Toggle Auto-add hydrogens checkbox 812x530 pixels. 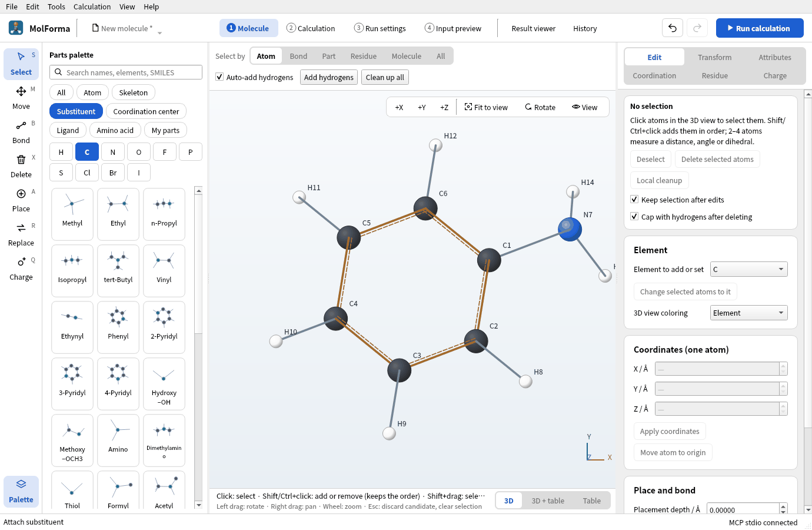tap(219, 77)
